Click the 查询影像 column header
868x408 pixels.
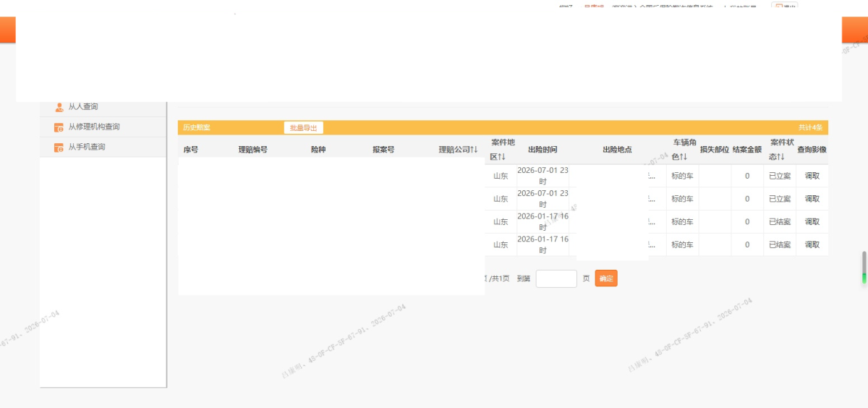(812, 150)
